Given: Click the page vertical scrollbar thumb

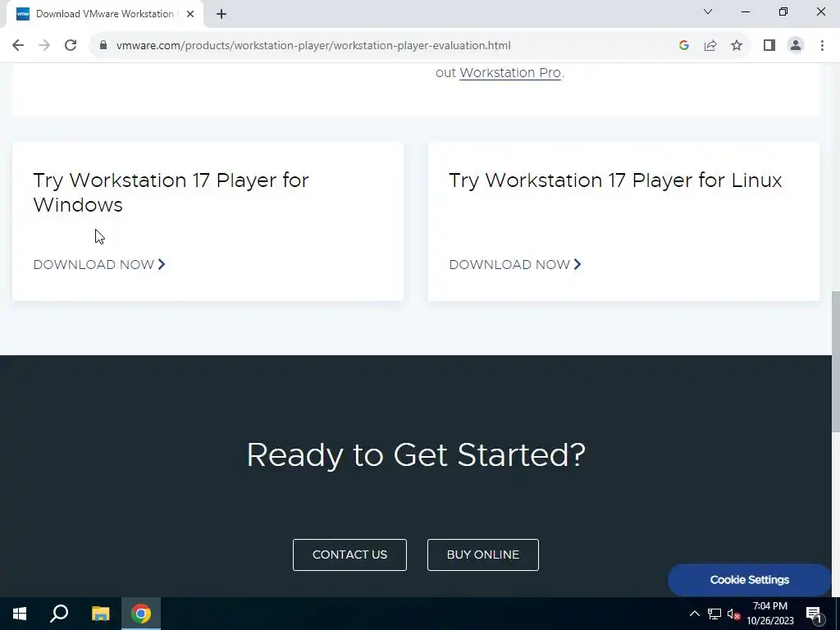Looking at the screenshot, I should click(x=836, y=361).
